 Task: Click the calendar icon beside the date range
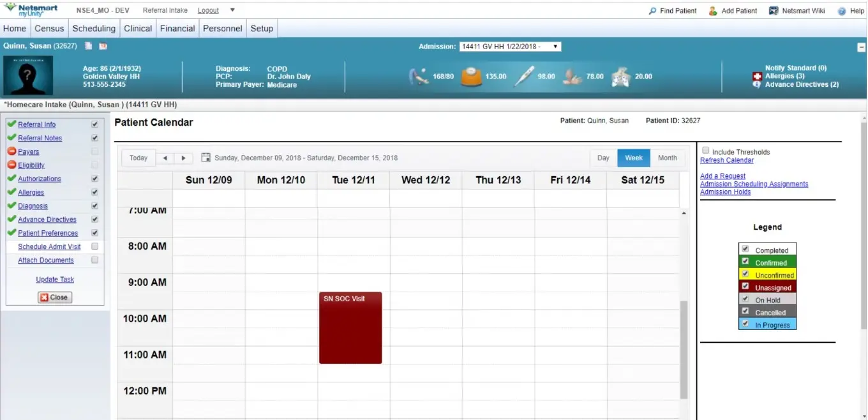coord(206,157)
